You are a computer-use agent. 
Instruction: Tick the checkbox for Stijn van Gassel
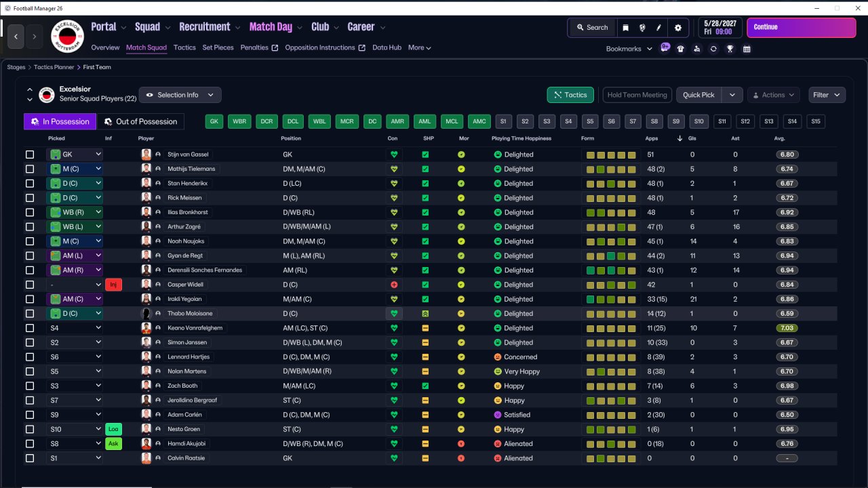30,155
